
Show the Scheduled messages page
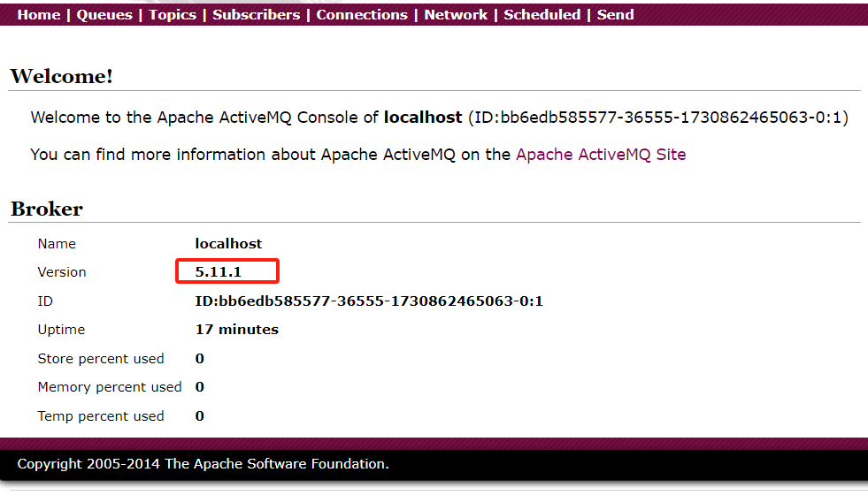point(542,15)
